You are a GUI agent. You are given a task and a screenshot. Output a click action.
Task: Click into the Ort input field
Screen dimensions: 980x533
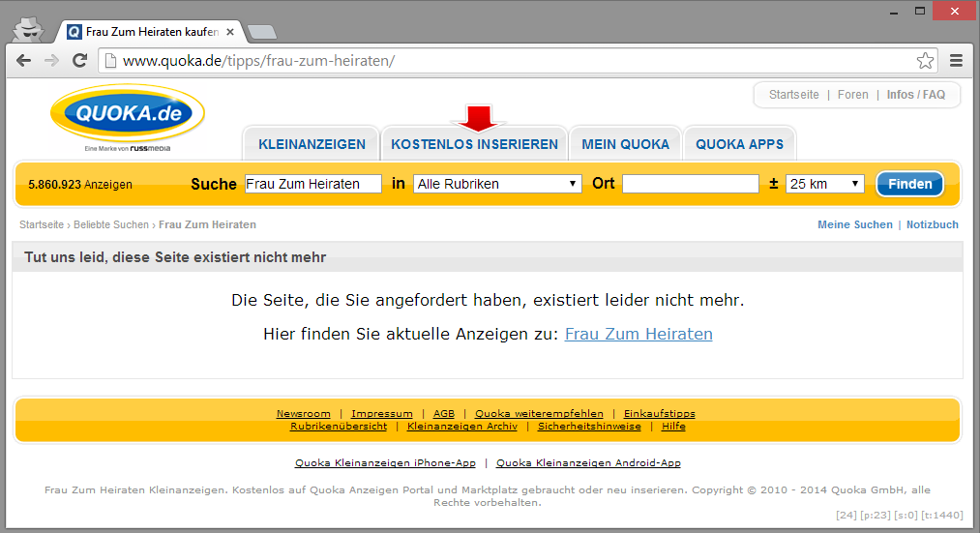tap(690, 184)
